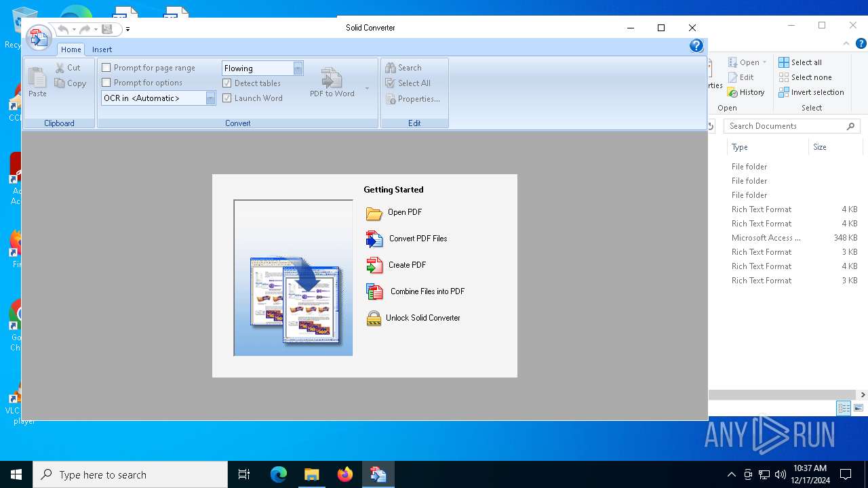868x488 pixels.
Task: Collapse the File Explorer ribbon with chevron
Action: (846, 44)
